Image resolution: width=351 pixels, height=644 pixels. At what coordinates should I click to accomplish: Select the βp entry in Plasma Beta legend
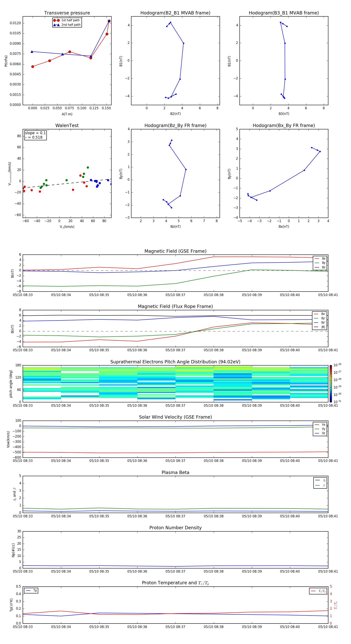(320, 480)
